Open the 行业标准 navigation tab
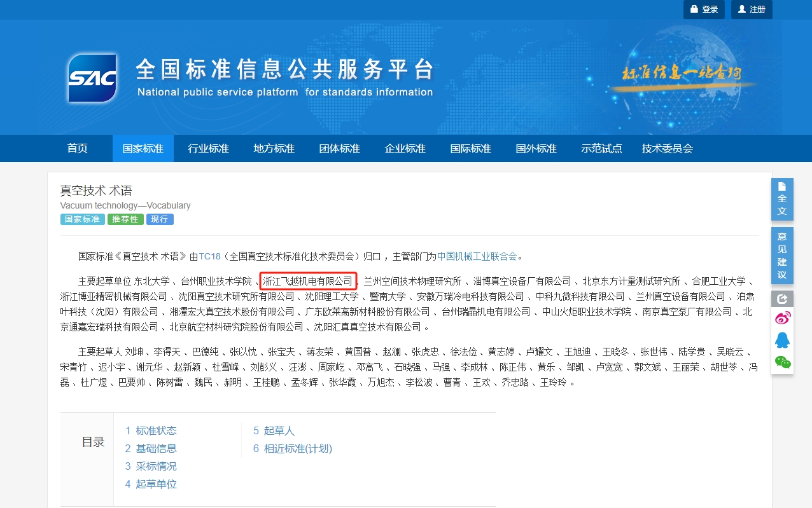 (x=208, y=149)
